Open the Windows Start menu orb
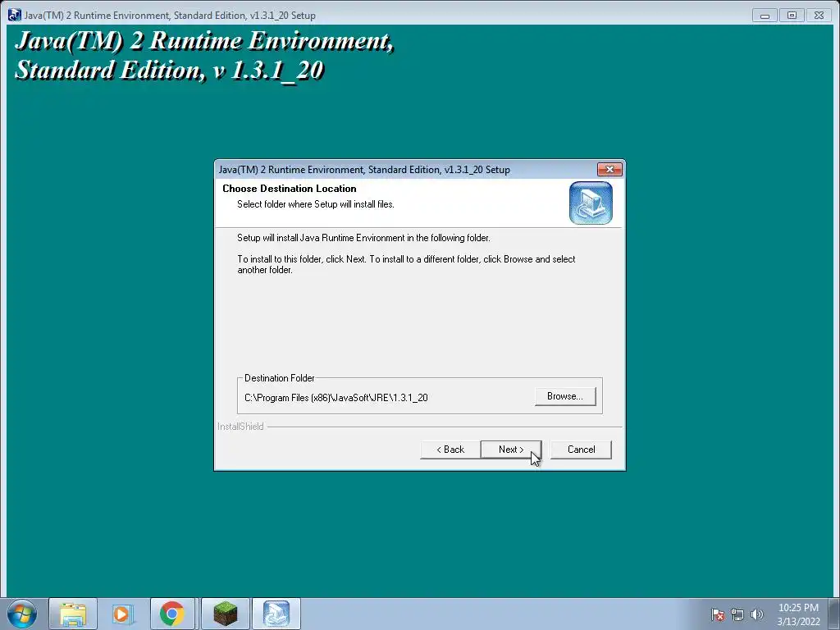Screen dimensions: 840x630 pos(22,614)
